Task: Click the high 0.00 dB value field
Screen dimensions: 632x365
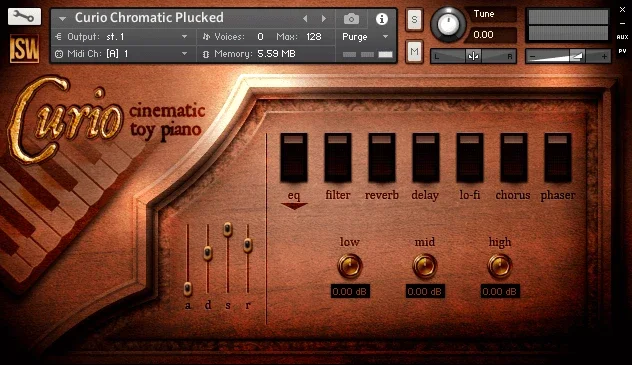Action: tap(500, 291)
